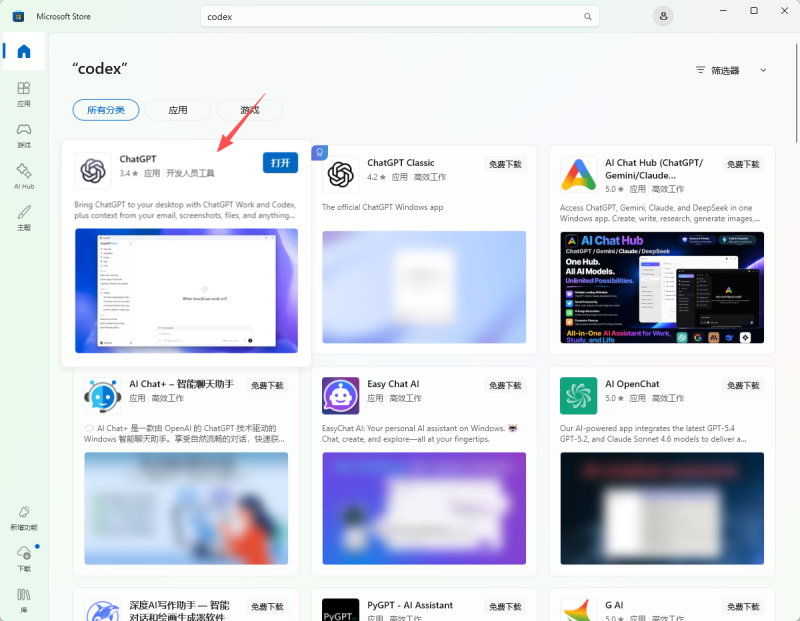Open the 应用 (Apps) sidebar section

[24, 94]
